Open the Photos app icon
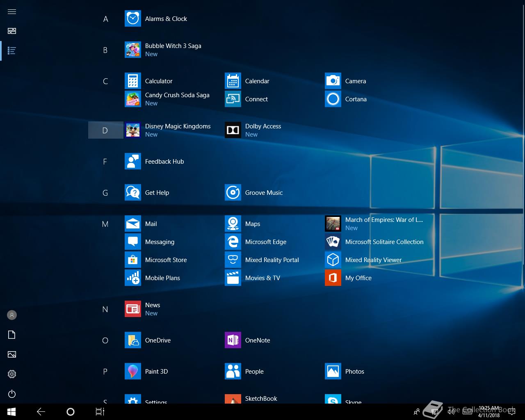Viewport: 525px width, 420px height. [x=333, y=372]
